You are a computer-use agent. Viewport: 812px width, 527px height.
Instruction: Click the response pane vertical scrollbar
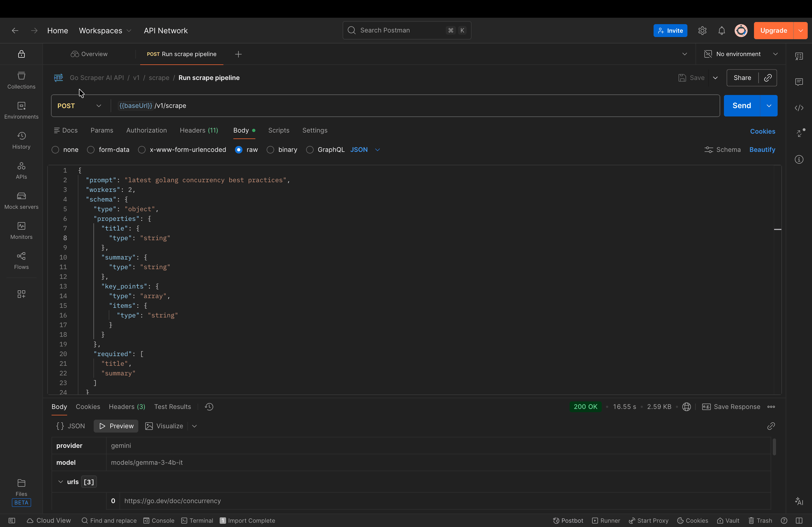tap(774, 447)
